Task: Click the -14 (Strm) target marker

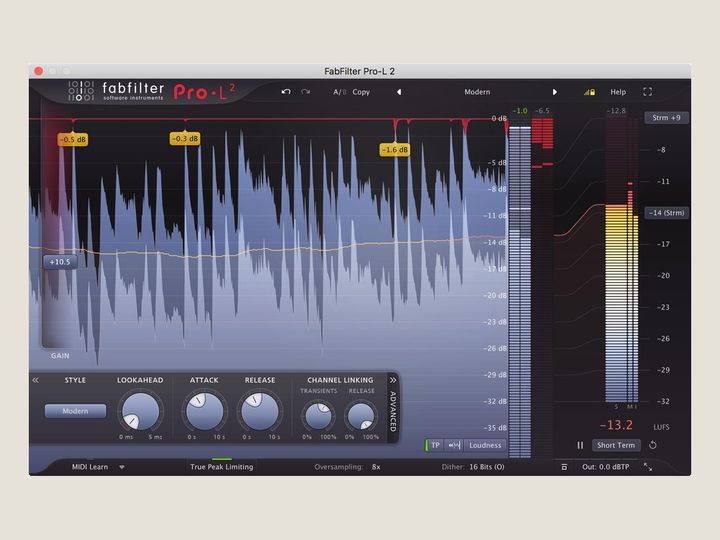Action: tap(666, 213)
